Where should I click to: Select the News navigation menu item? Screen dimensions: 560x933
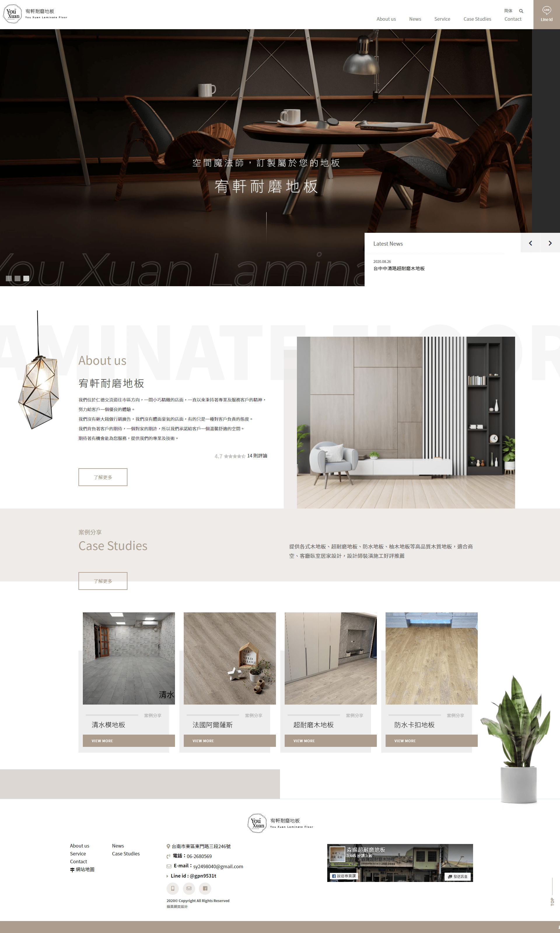pos(415,19)
